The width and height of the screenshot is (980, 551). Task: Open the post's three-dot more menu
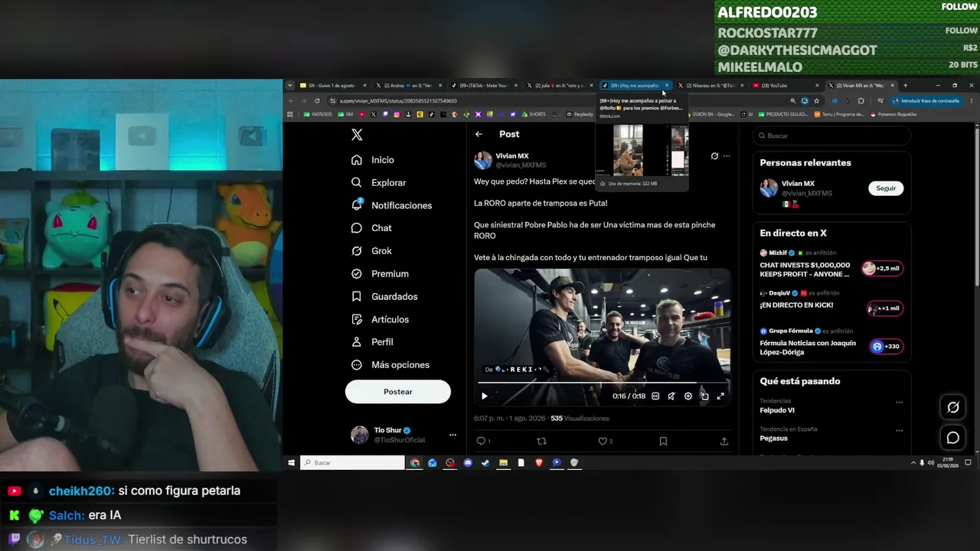727,156
